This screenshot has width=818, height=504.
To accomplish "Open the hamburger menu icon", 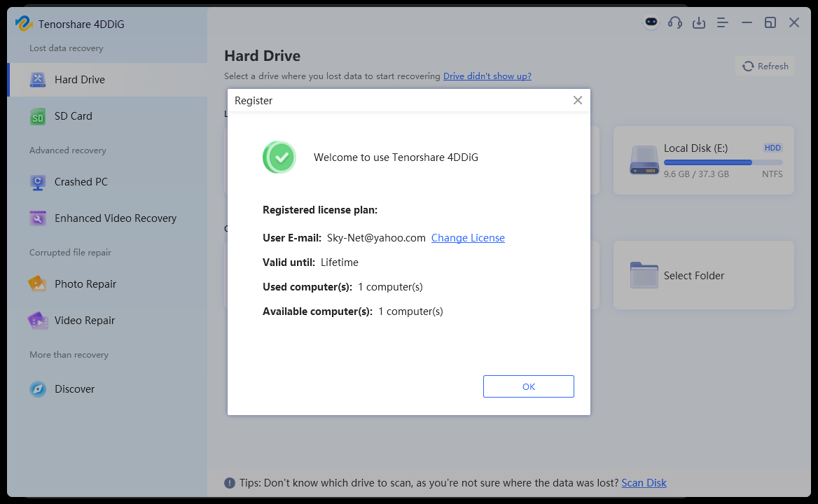I will (723, 22).
